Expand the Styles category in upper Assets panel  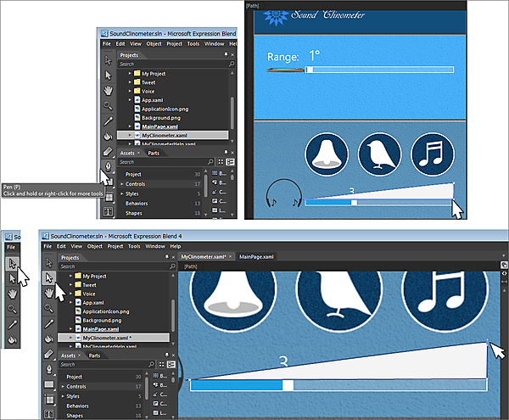(x=120, y=194)
